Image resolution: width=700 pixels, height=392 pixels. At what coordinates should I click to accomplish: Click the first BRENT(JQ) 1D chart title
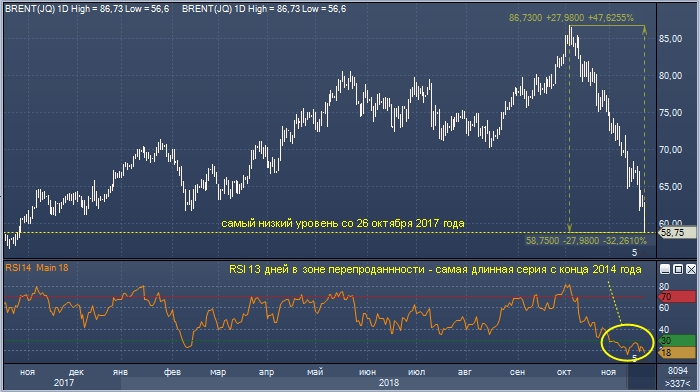87,8
